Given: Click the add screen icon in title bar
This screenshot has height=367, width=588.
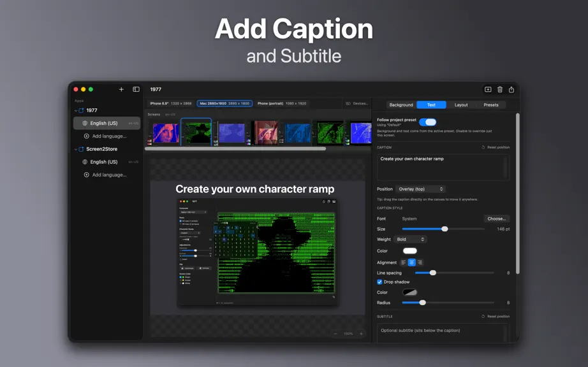Looking at the screenshot, I should 488,89.
